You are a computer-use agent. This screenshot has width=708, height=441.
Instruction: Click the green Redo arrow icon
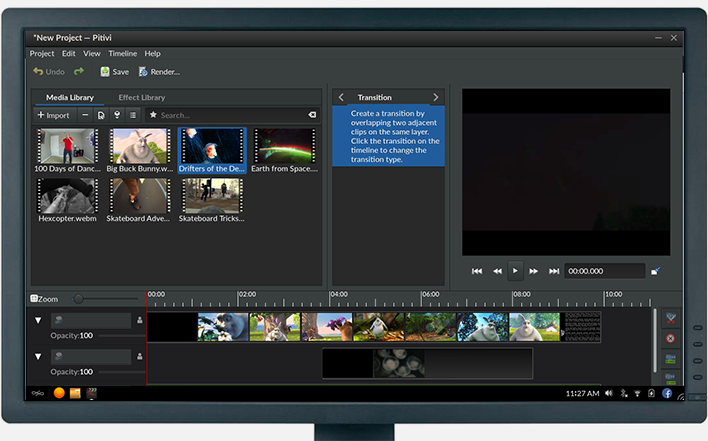(79, 72)
